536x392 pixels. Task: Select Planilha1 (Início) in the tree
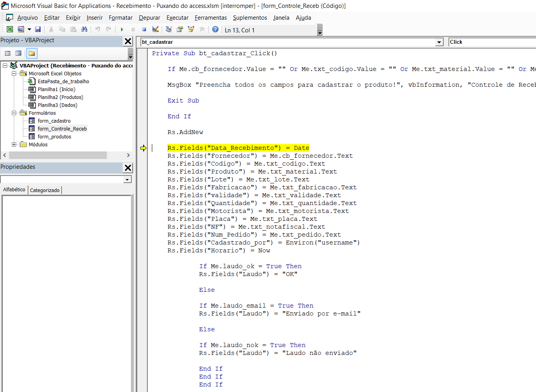tap(56, 89)
